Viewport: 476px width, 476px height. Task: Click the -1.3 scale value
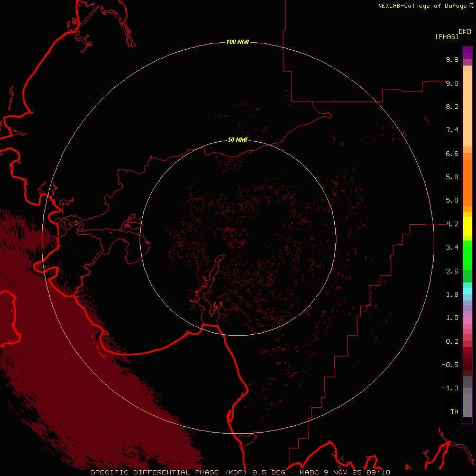pyautogui.click(x=450, y=388)
